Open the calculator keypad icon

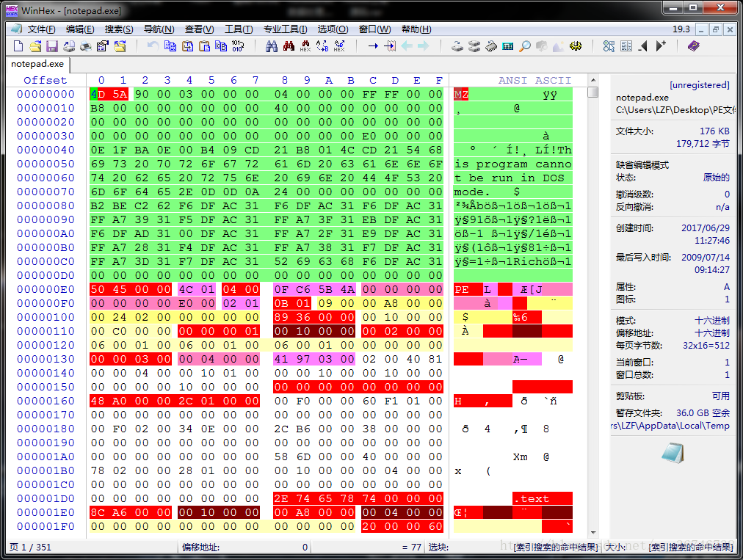[508, 46]
